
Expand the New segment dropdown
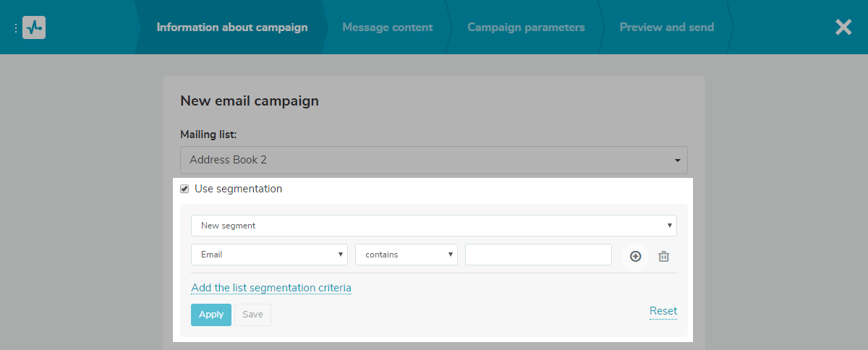(x=434, y=226)
